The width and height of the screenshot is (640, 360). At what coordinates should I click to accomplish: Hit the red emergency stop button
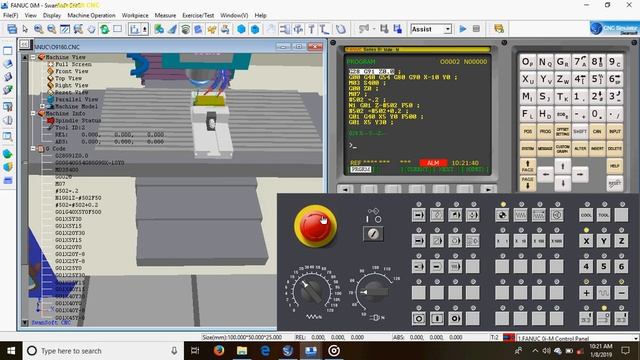(315, 225)
